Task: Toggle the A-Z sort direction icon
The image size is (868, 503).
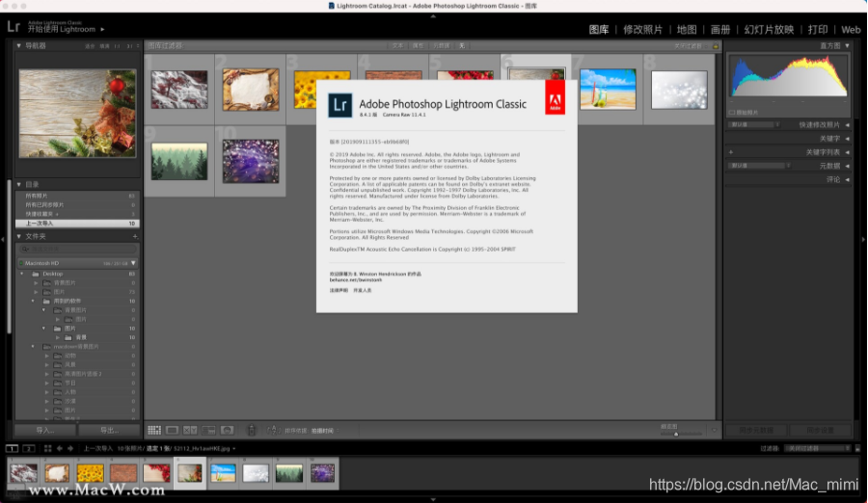Action: point(274,430)
